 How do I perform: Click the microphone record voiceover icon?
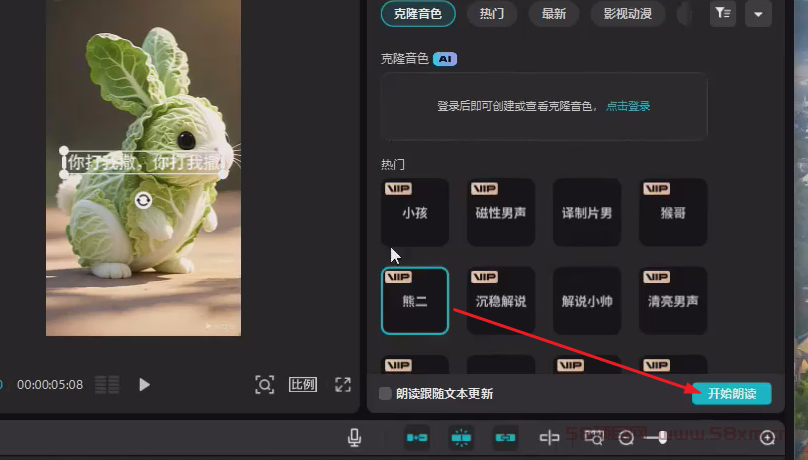[354, 437]
